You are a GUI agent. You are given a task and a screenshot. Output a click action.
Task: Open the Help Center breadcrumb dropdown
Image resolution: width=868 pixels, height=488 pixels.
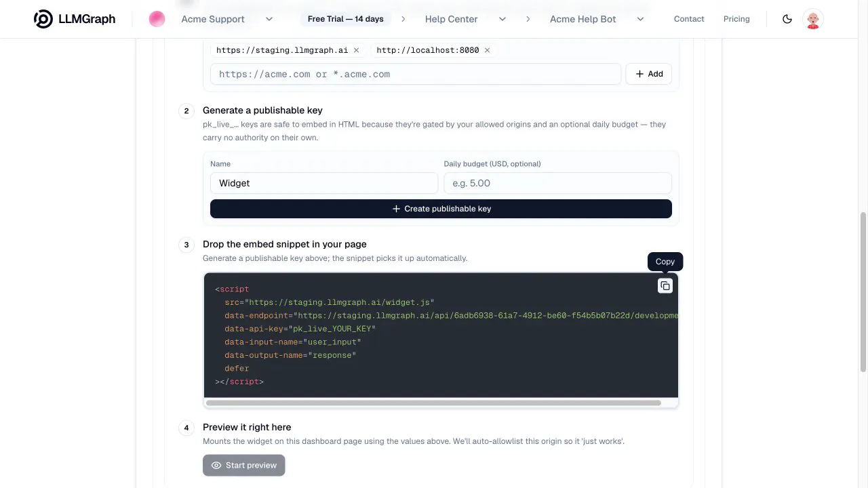[x=502, y=19]
